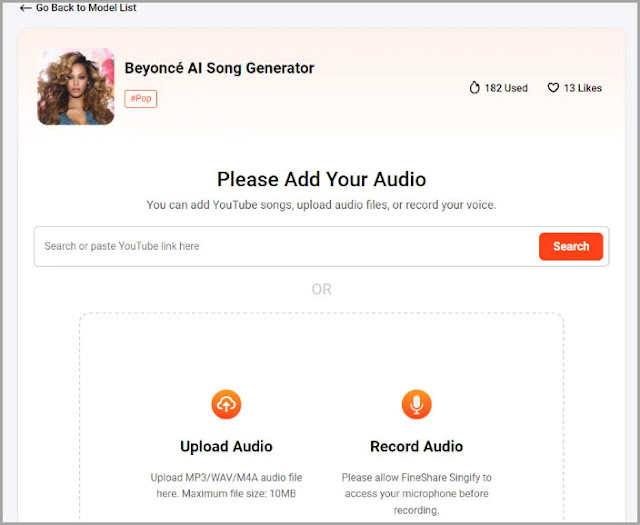
Task: Click the cloud upload icon
Action: [x=226, y=405]
